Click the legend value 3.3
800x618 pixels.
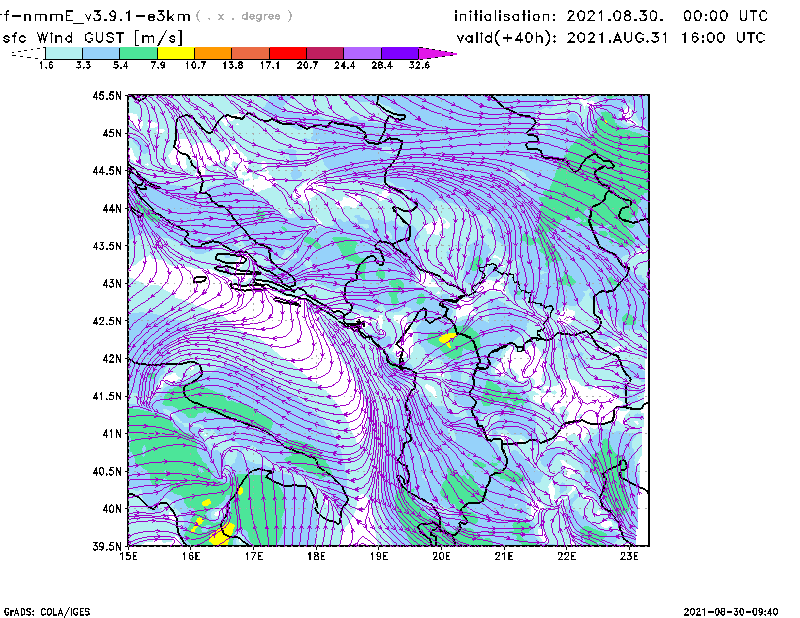83,65
